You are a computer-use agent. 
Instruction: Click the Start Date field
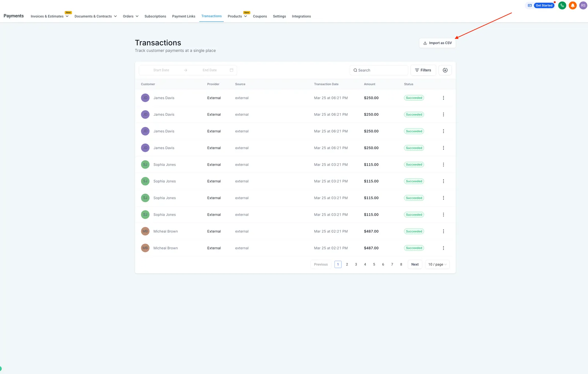pos(161,70)
